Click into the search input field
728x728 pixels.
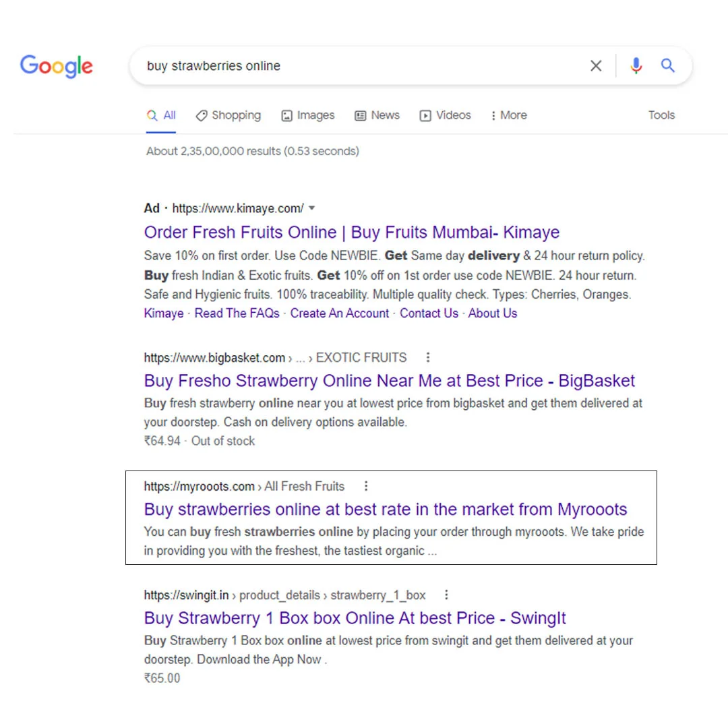click(357, 66)
